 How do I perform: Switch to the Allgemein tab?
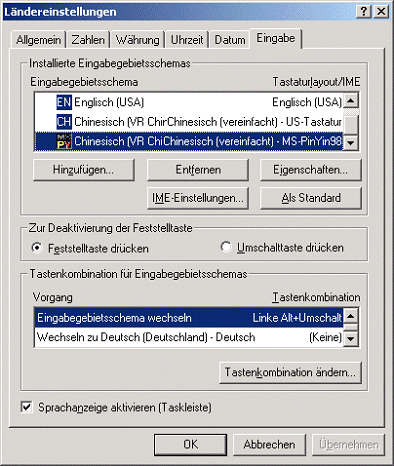pyautogui.click(x=38, y=40)
